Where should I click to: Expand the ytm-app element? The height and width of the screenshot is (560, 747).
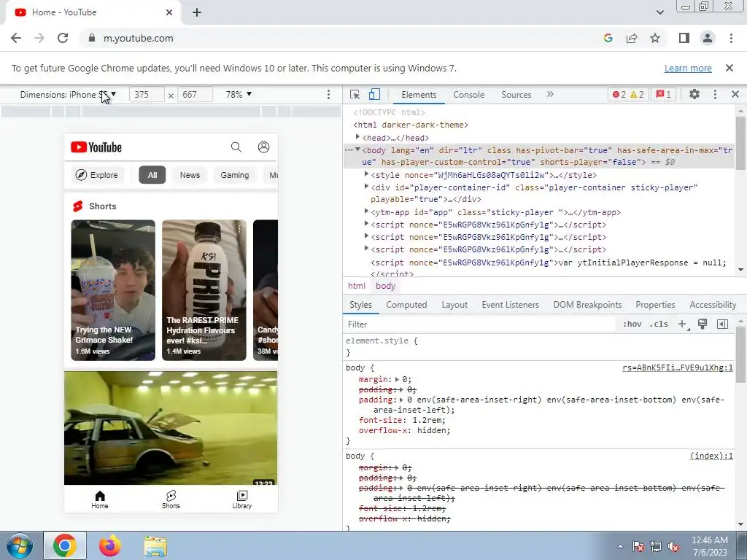click(366, 211)
